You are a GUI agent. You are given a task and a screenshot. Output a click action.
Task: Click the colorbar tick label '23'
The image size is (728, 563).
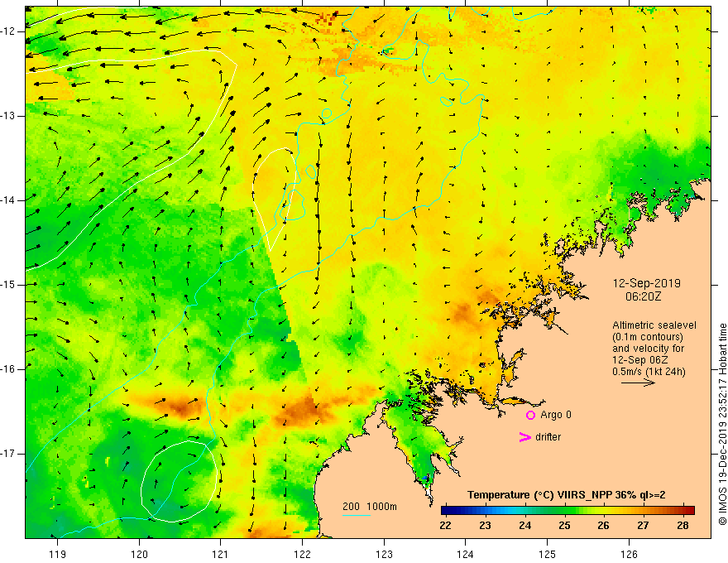pos(485,526)
